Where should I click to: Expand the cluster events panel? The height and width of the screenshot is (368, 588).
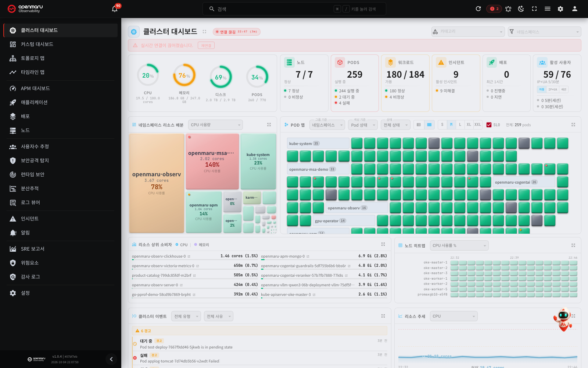(383, 316)
